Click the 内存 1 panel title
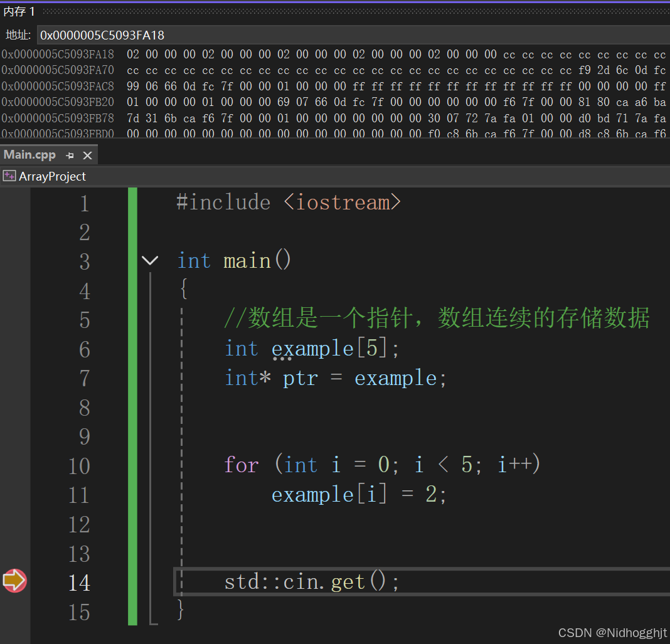 pyautogui.click(x=19, y=11)
